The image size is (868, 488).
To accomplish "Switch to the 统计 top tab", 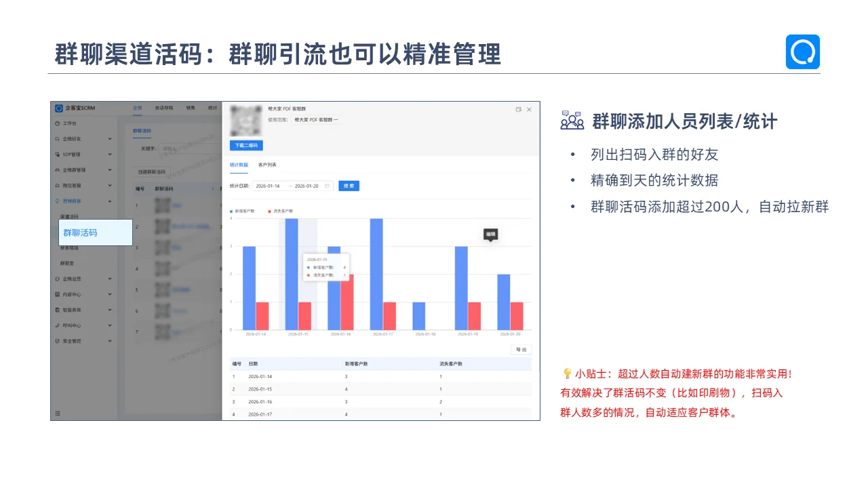I will 212,108.
